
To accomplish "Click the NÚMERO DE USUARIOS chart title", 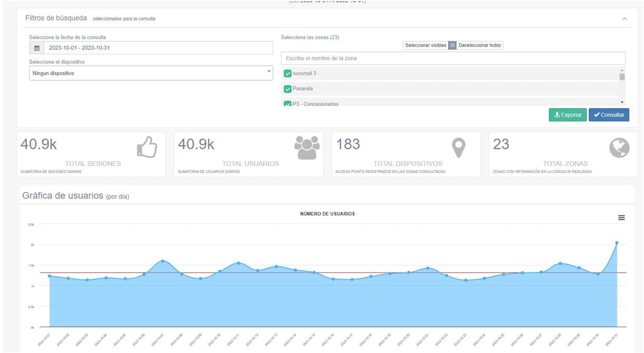I will coord(328,214).
